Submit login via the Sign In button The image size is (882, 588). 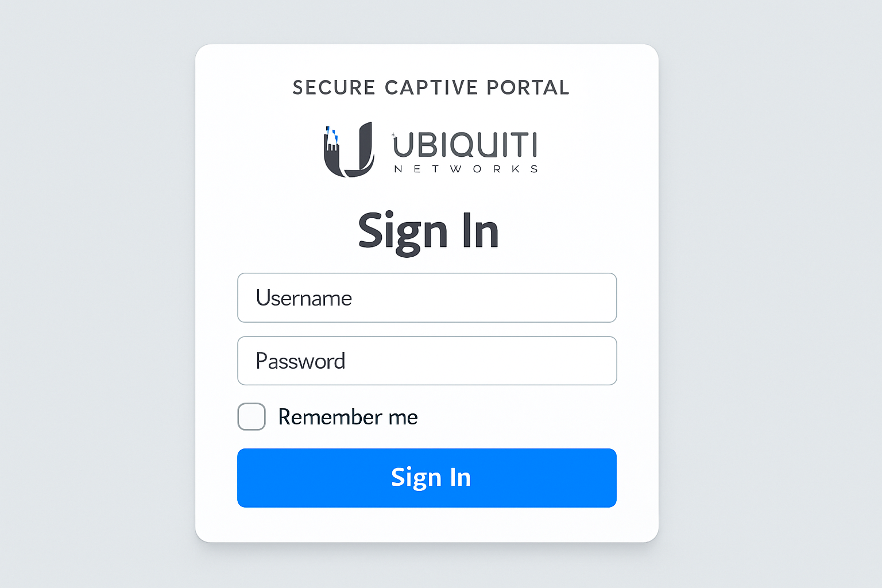427,477
